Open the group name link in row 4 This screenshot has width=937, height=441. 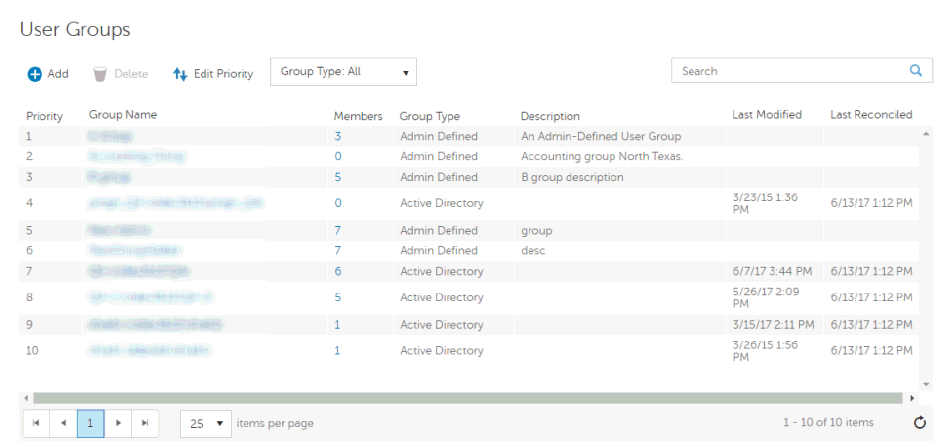[x=175, y=203]
